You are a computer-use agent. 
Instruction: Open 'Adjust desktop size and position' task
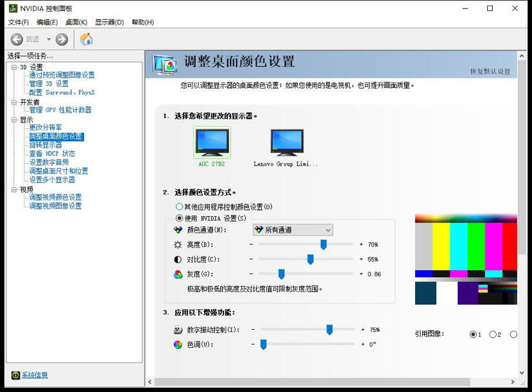click(58, 171)
